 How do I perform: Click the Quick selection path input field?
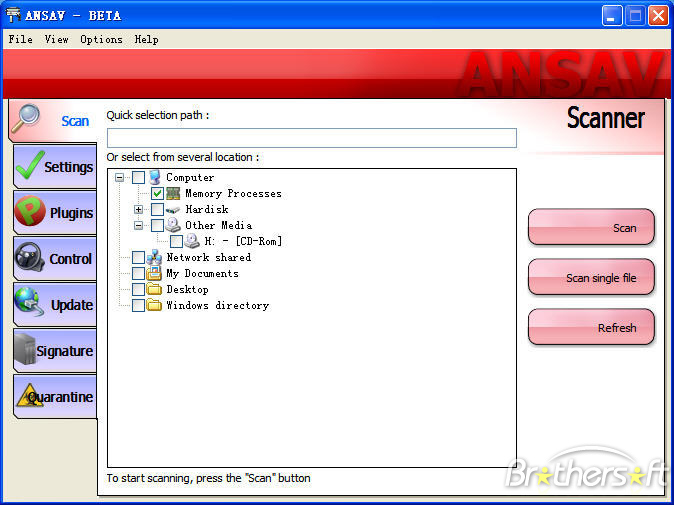click(x=312, y=138)
